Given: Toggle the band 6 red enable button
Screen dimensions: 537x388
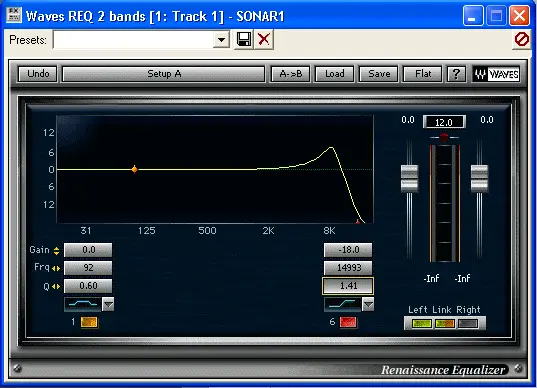Looking at the screenshot, I should click(x=348, y=322).
